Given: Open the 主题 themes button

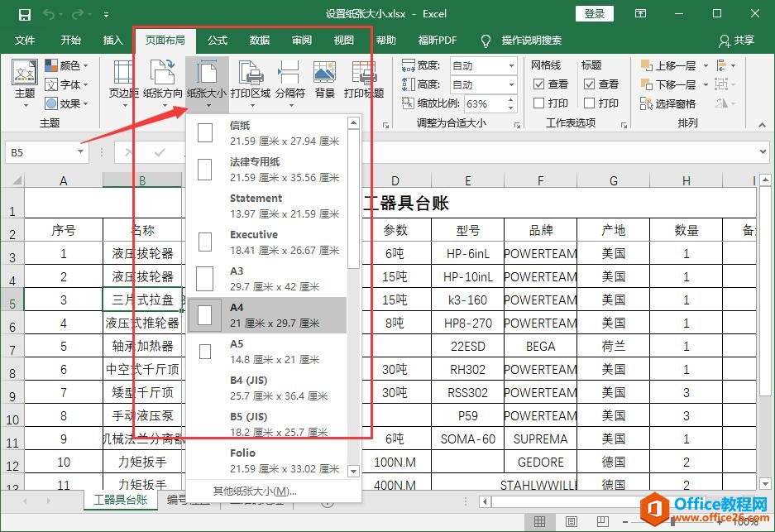Looking at the screenshot, I should 25,83.
